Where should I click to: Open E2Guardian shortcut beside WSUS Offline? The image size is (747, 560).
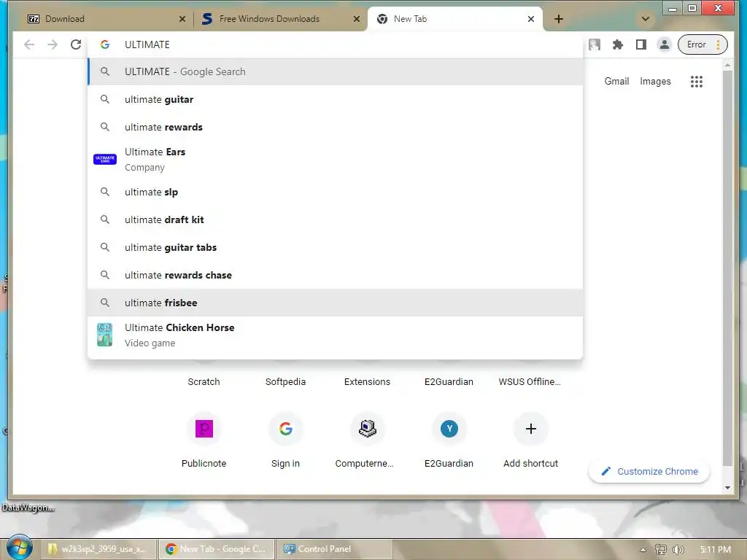[x=449, y=381]
